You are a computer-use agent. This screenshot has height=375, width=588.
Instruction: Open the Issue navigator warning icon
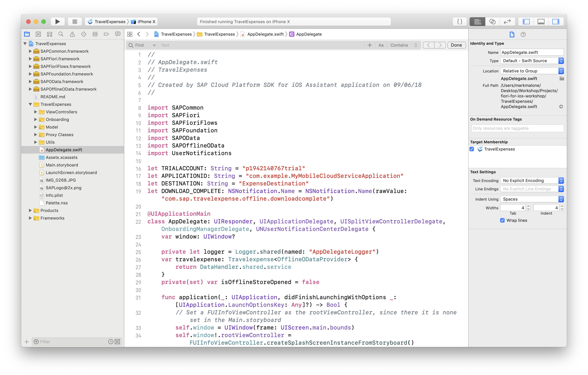point(72,34)
